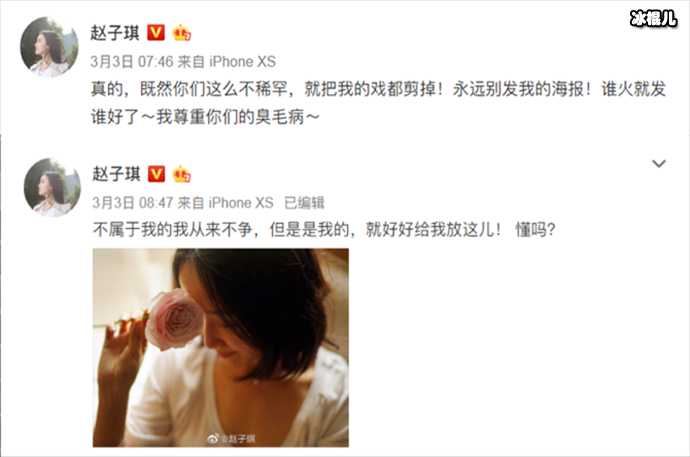Expand the second post's chevron menu
Screen dimensions: 690x457
point(658,164)
